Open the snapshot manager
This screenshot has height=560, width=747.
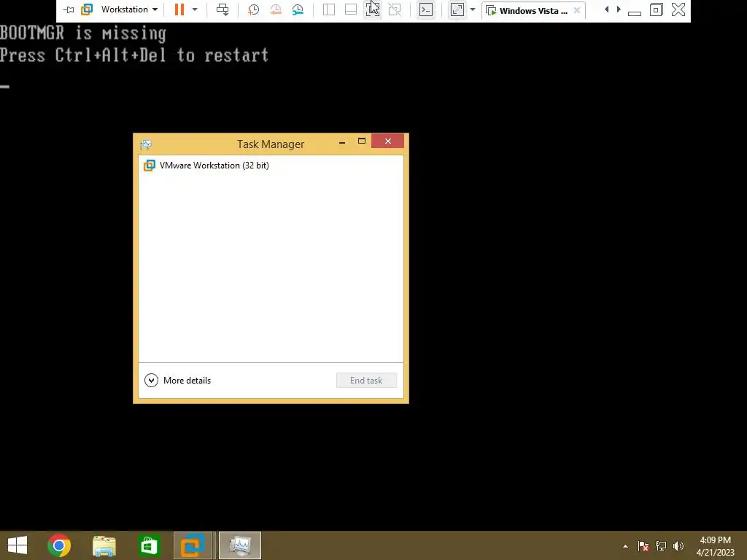click(x=298, y=9)
